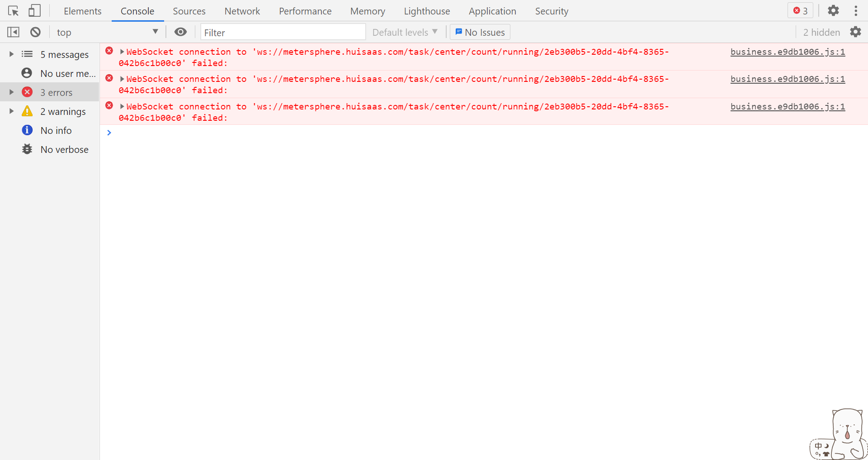Image resolution: width=868 pixels, height=460 pixels.
Task: Switch to the Network tab
Action: coord(242,11)
